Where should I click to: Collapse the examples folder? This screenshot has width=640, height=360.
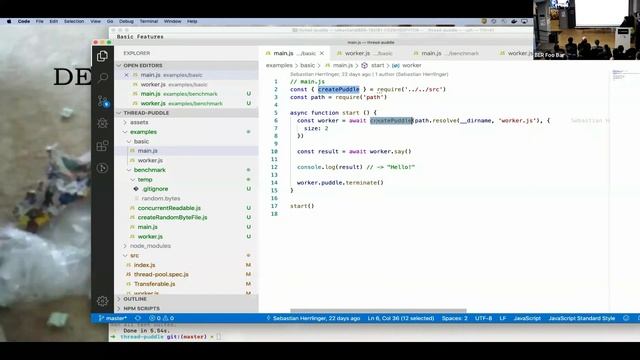coord(143,132)
